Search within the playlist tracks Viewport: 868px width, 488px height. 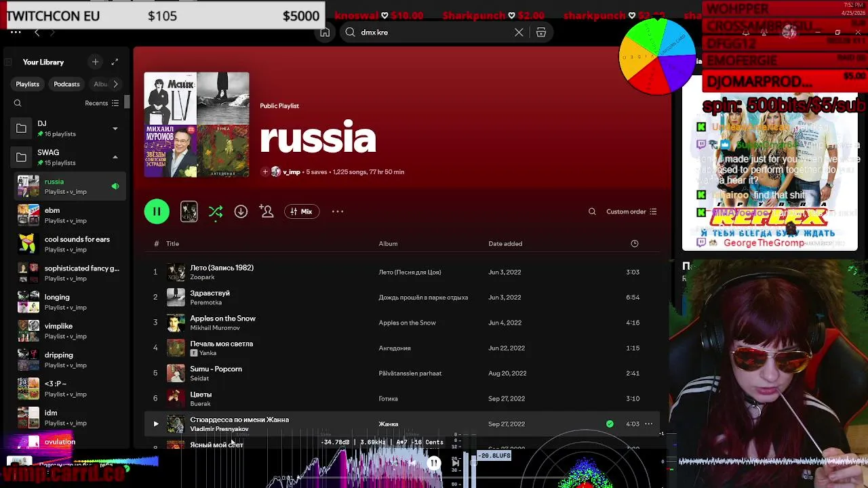pos(592,211)
